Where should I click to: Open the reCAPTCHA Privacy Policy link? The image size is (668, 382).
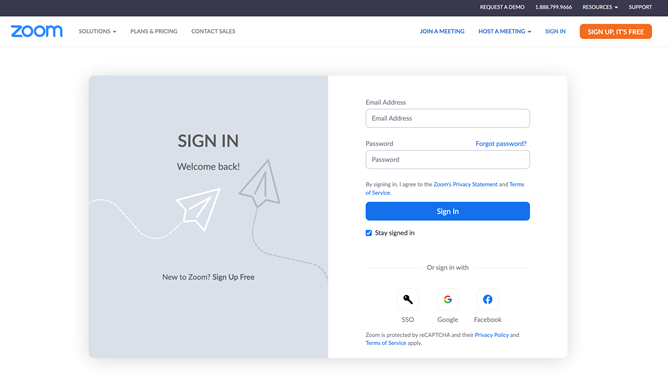pos(492,335)
